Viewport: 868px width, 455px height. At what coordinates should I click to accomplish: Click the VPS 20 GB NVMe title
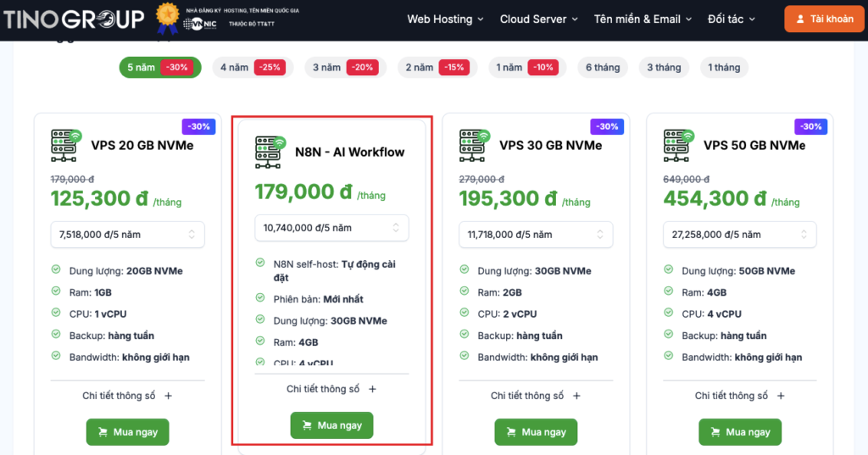coord(142,146)
